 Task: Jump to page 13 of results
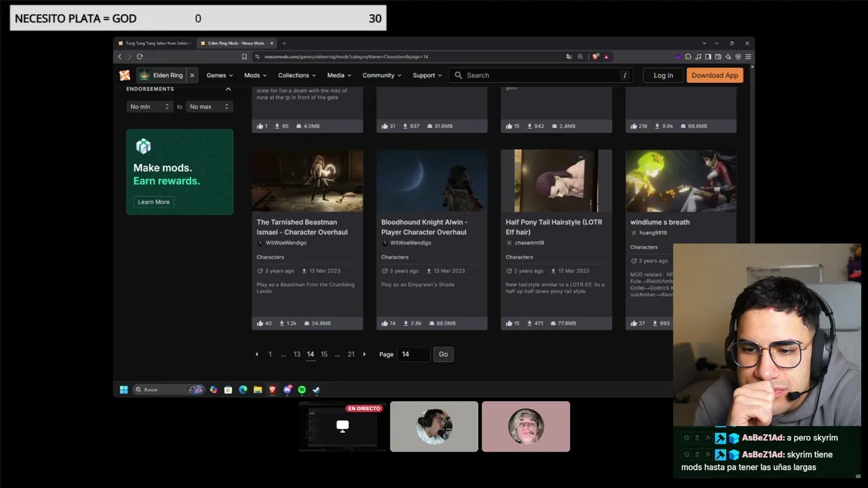pyautogui.click(x=297, y=354)
